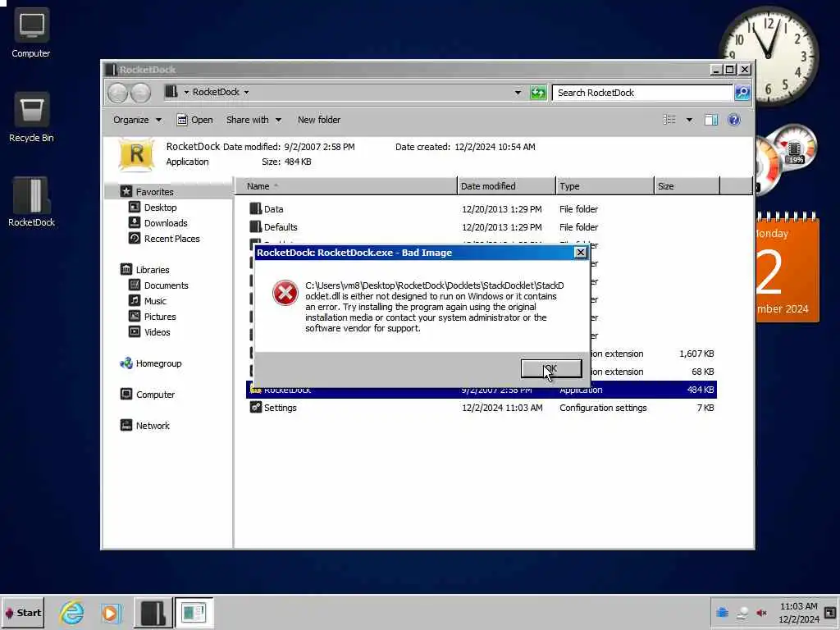Image resolution: width=840 pixels, height=630 pixels.
Task: Click the CPU meter gadget
Action: [785, 160]
